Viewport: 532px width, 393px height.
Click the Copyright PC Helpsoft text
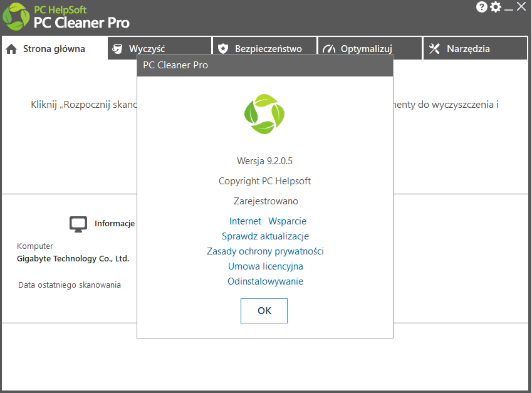pyautogui.click(x=264, y=181)
